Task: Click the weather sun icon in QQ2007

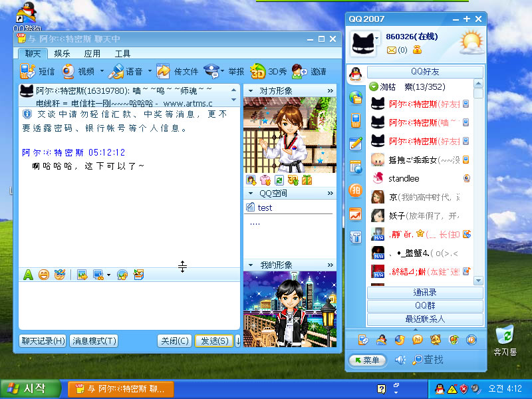Action: pos(471,43)
